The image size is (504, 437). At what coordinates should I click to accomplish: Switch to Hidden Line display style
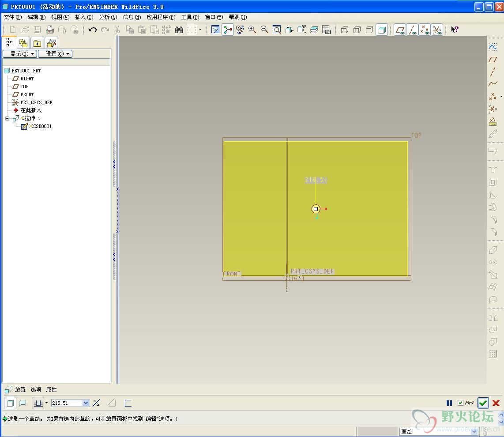point(357,30)
